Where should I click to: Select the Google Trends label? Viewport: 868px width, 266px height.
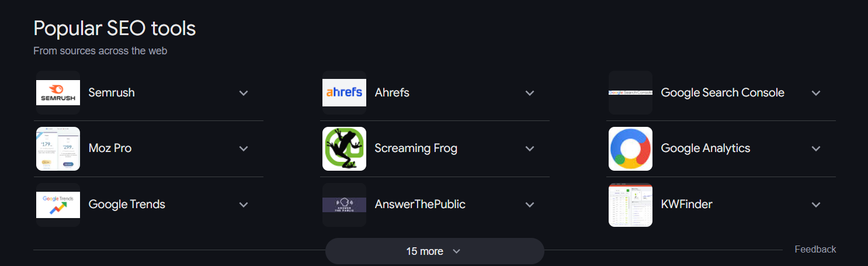pyautogui.click(x=127, y=205)
